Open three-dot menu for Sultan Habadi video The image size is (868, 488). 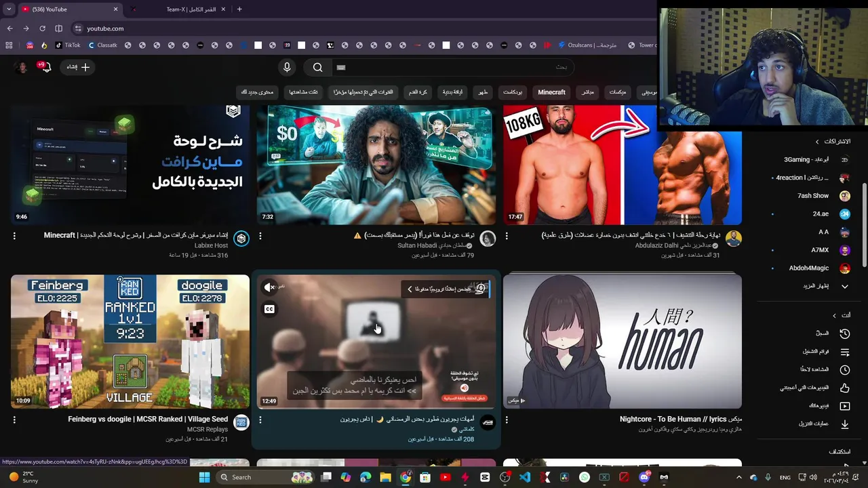(x=260, y=236)
